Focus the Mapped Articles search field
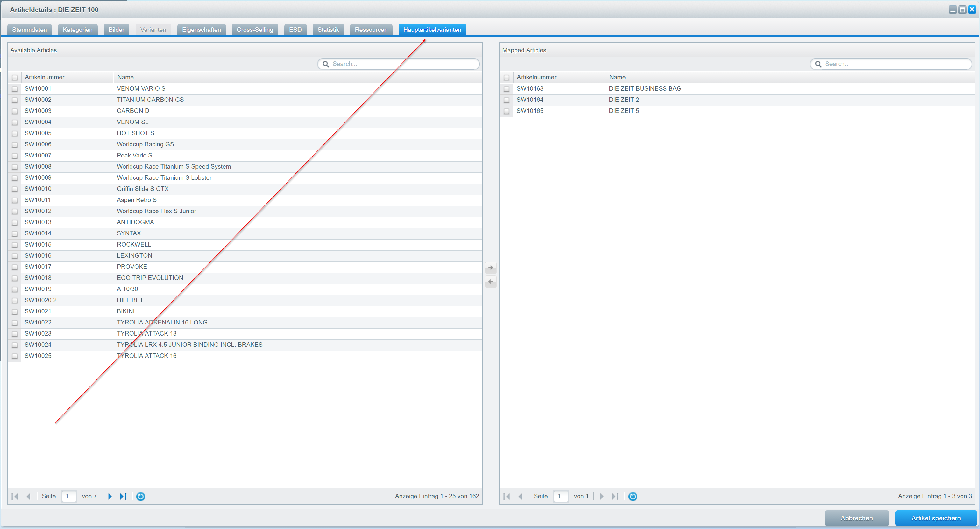Viewport: 980px width, 529px height. [891, 64]
